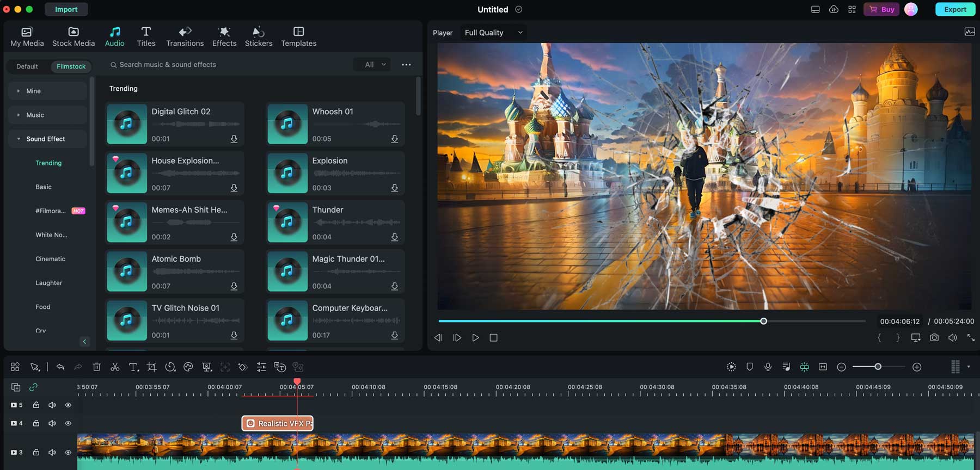Screen dimensions: 980x470
Task: Click the timeline zoom slider handle
Action: [878, 367]
